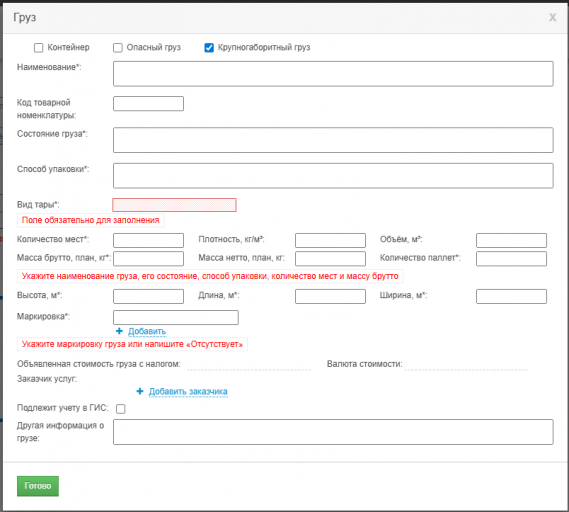Click the Добавить заказчика link
The image size is (569, 512).
point(188,392)
